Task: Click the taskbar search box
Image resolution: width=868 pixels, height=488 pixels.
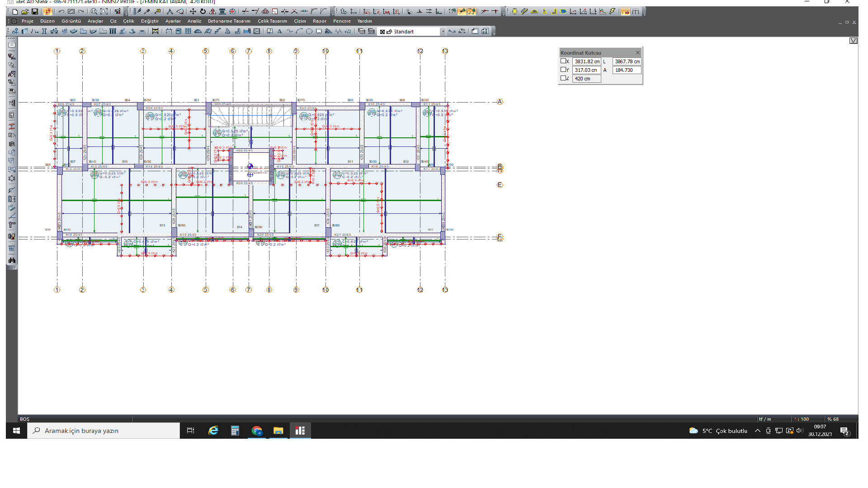Action: pos(104,431)
